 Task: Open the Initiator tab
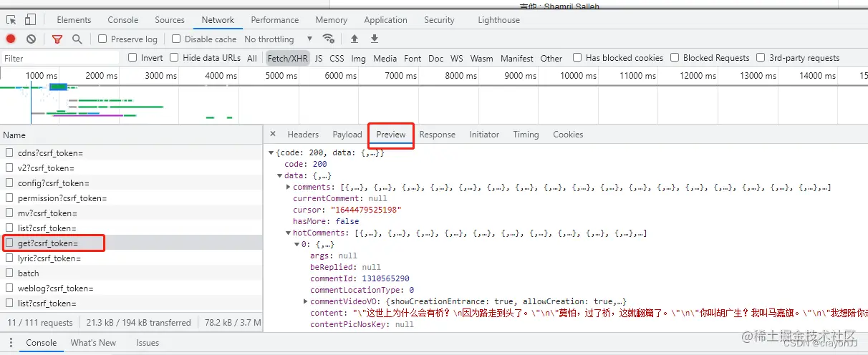tap(484, 135)
